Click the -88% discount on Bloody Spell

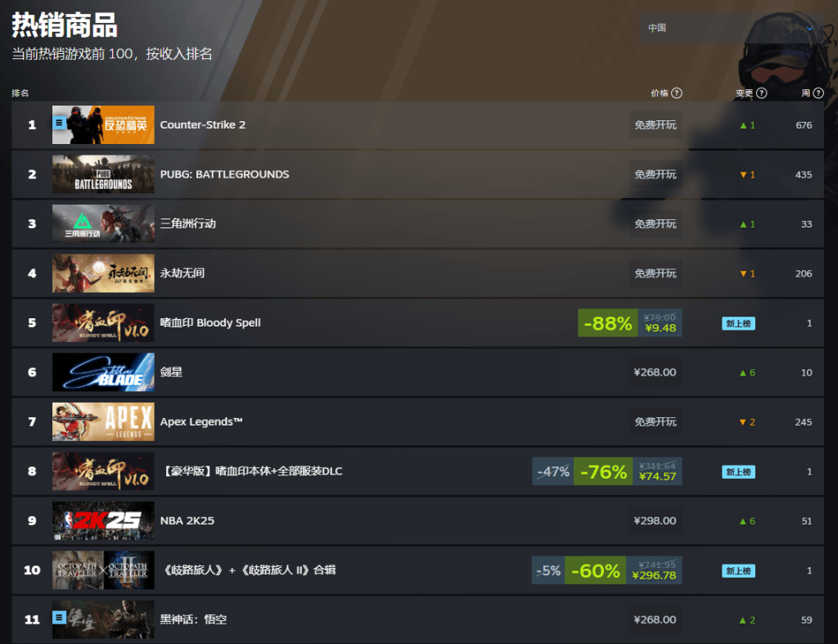608,322
